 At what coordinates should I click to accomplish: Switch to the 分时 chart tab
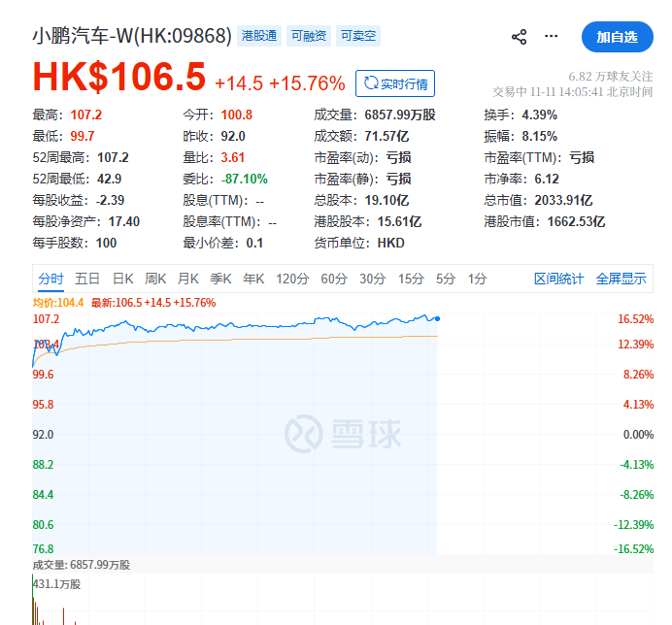pos(51,279)
